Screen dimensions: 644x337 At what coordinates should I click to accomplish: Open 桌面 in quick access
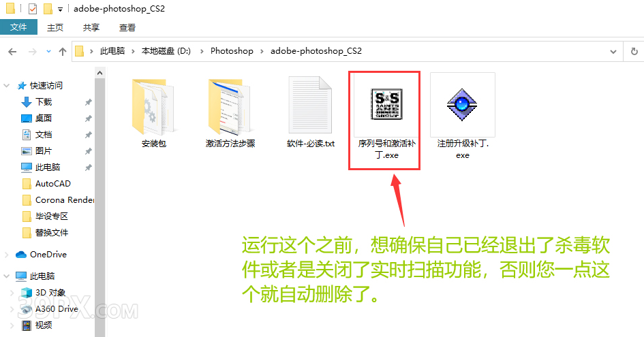[44, 118]
